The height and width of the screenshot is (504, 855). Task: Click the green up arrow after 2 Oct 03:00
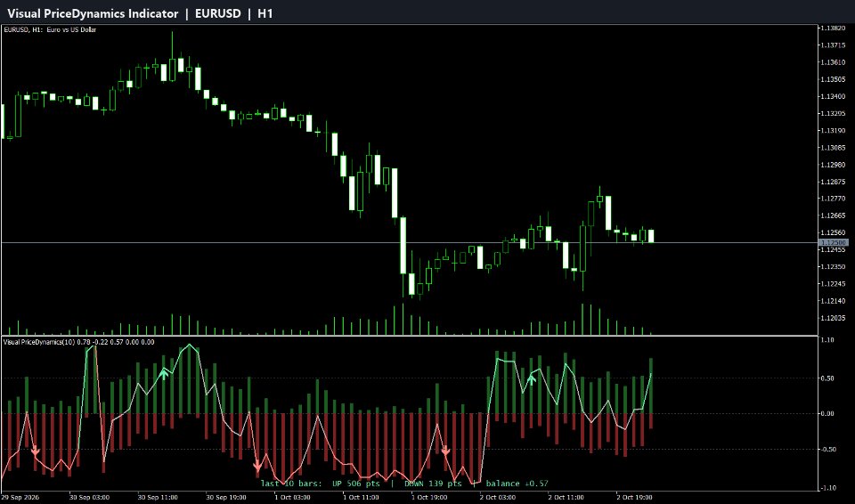[532, 378]
